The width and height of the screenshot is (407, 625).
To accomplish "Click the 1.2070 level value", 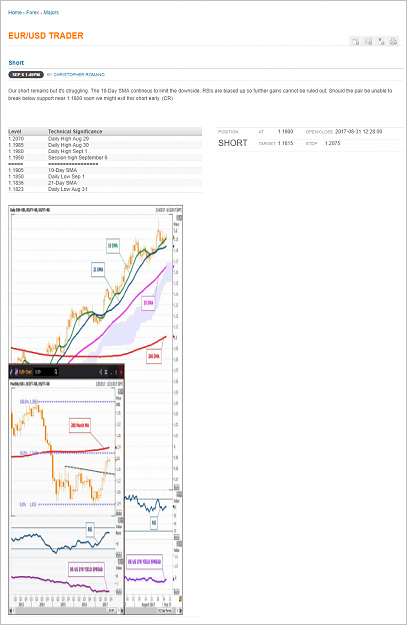I will pos(16,139).
